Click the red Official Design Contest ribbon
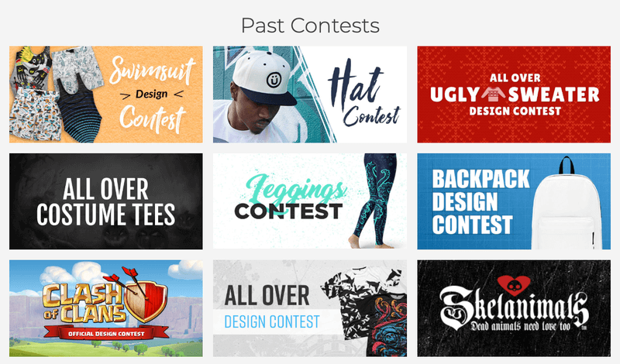Image resolution: width=620 pixels, height=364 pixels. pyautogui.click(x=106, y=334)
